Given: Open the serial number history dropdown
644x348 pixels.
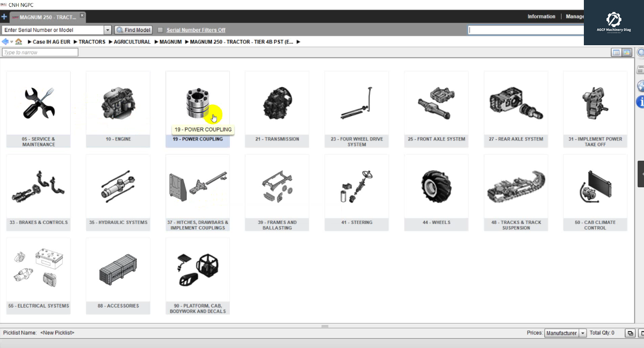Looking at the screenshot, I should coord(108,30).
